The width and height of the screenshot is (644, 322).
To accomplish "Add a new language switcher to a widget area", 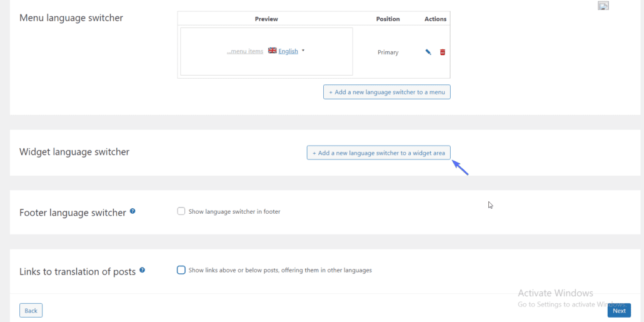I will (379, 153).
